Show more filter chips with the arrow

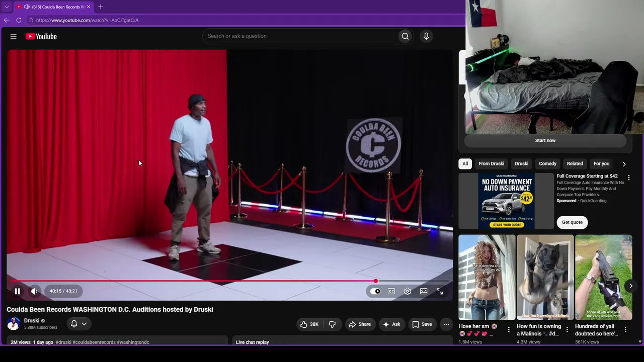pos(624,164)
